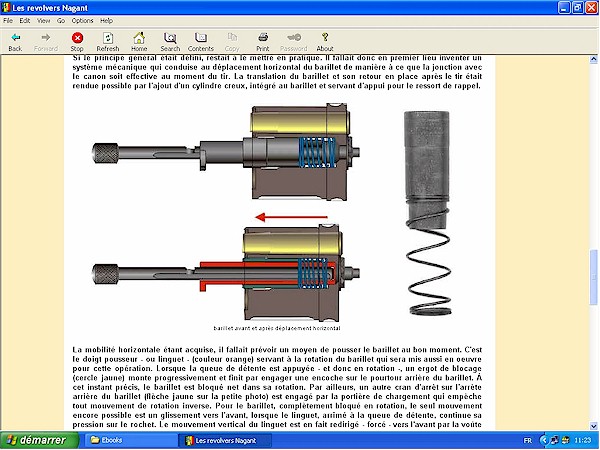The image size is (600, 450).
Task: Print the page with the Print icon
Action: tap(262, 41)
